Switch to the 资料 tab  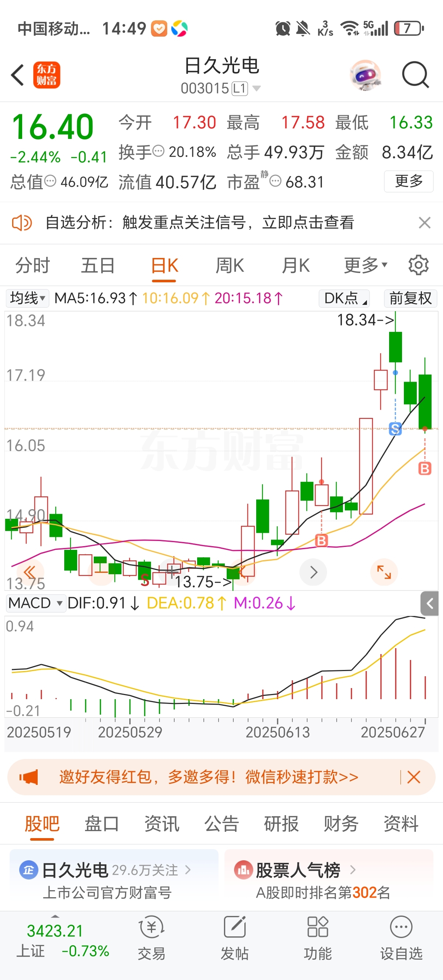(x=401, y=824)
